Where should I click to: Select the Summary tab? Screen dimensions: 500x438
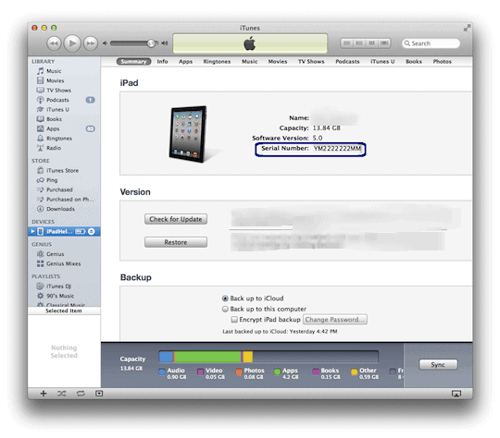(134, 62)
